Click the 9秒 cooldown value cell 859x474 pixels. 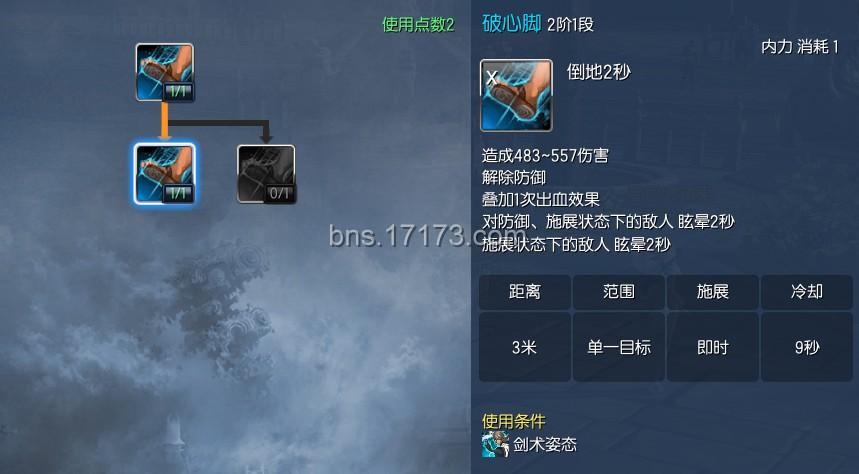point(807,347)
